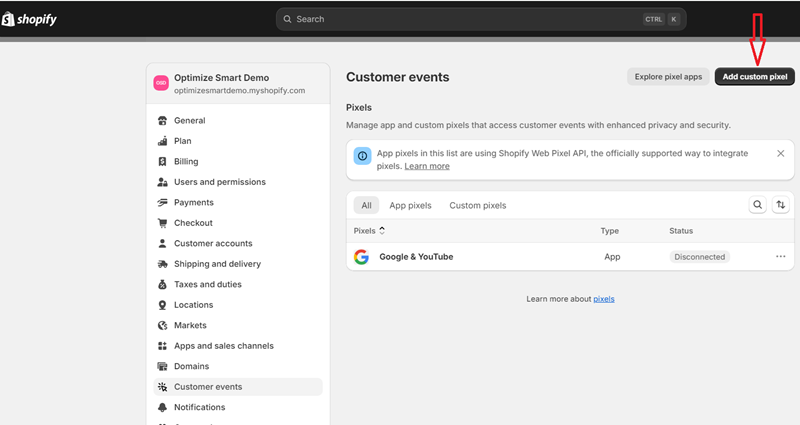The width and height of the screenshot is (800, 425).
Task: Select the All pixels tab
Action: (366, 205)
